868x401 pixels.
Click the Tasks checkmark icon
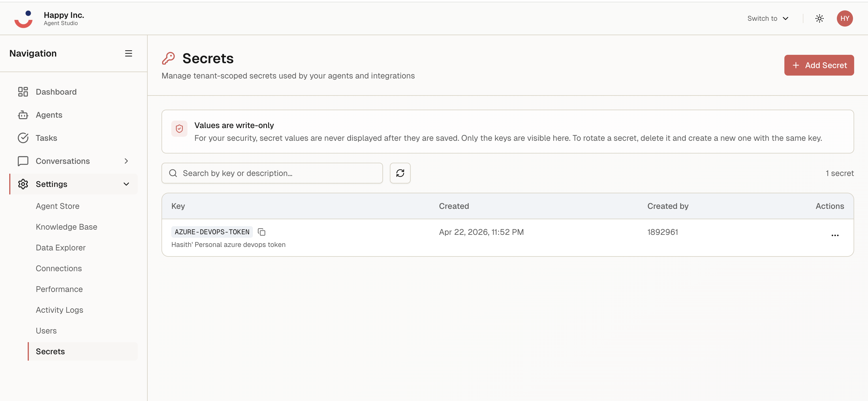[22, 138]
